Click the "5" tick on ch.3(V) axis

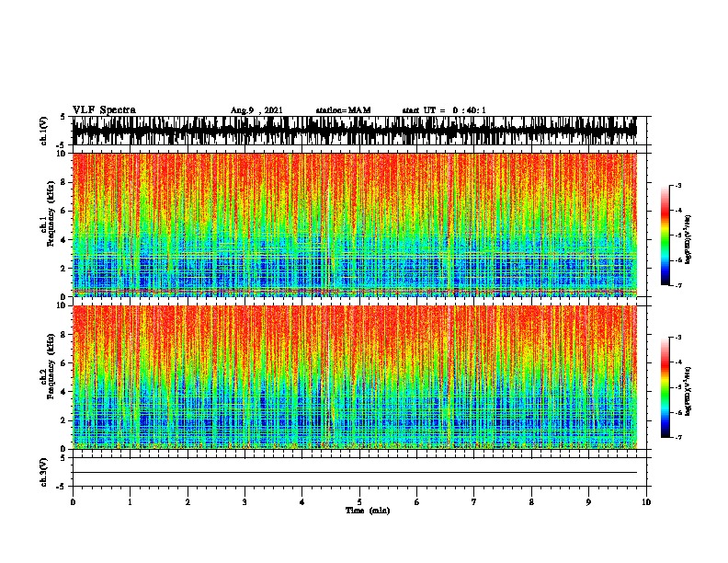[63, 457]
